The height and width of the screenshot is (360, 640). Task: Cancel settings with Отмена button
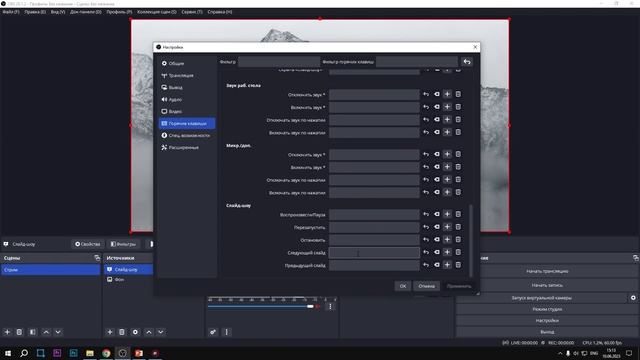coord(427,286)
